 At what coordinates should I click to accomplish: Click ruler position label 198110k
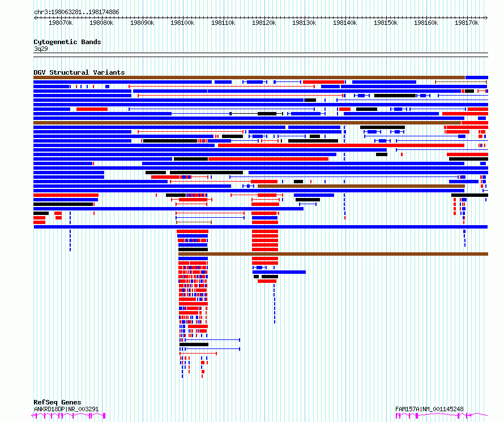tap(223, 23)
